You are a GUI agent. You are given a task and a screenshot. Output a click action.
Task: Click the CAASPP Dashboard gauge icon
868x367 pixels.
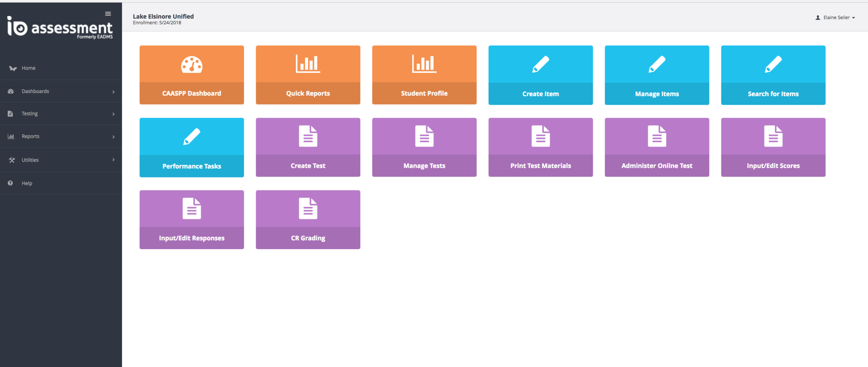coord(192,64)
